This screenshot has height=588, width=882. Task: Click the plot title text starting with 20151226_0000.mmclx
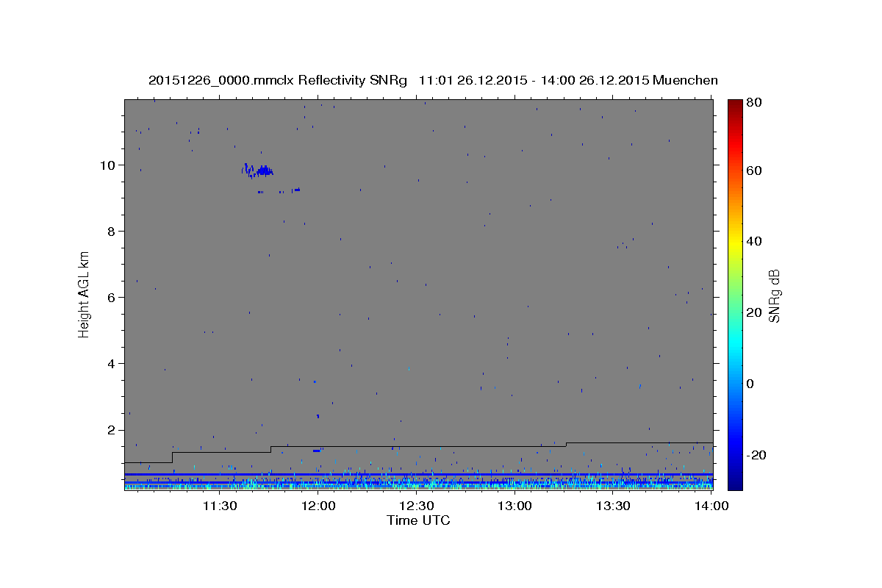[x=433, y=80]
